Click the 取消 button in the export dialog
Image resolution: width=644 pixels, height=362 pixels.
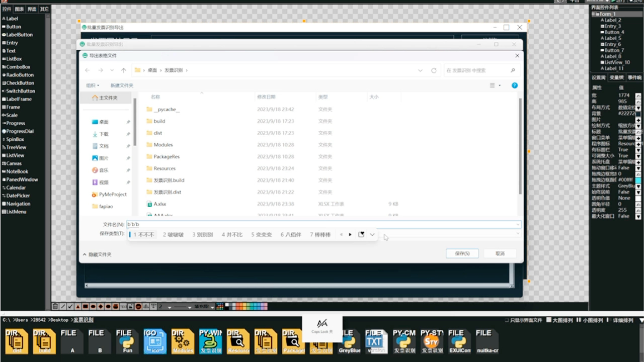click(x=500, y=253)
